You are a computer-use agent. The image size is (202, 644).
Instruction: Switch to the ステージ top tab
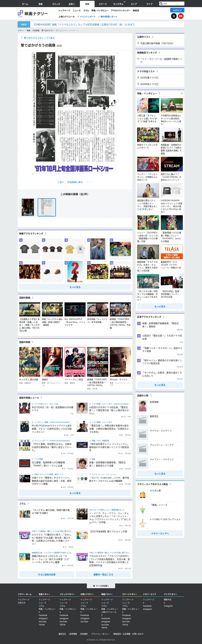103,4
